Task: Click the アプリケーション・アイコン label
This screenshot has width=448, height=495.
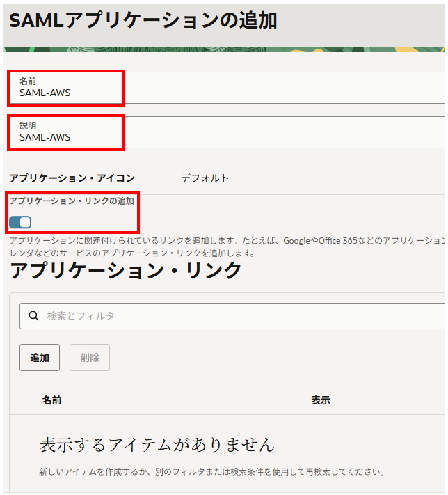Action: (x=72, y=178)
